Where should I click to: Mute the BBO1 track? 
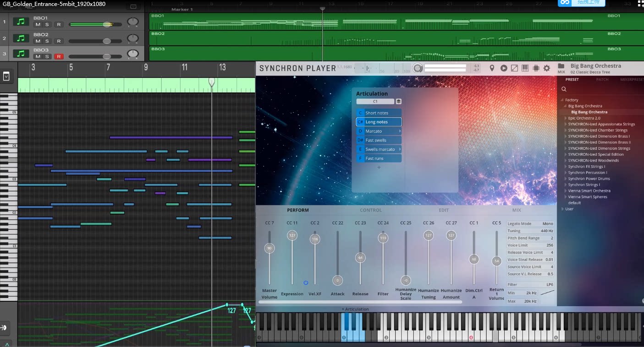[x=38, y=24]
